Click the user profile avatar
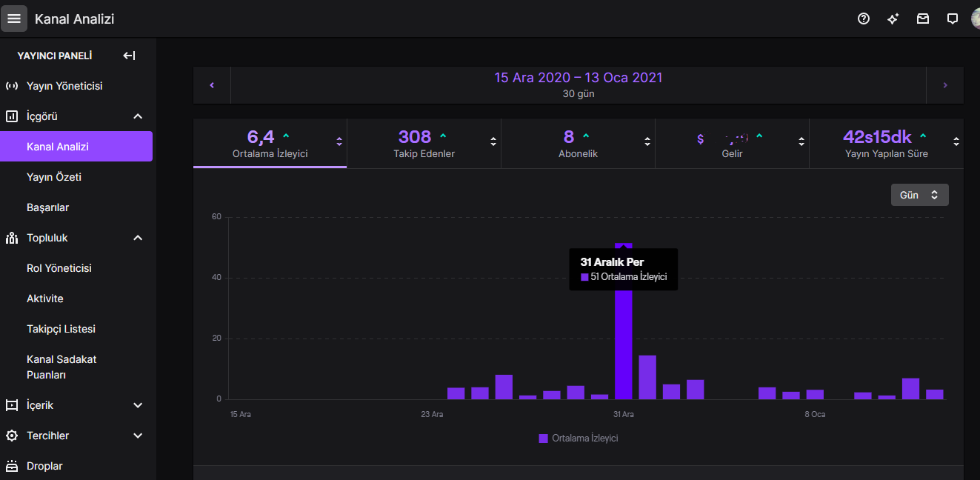980x480 pixels. (x=976, y=19)
